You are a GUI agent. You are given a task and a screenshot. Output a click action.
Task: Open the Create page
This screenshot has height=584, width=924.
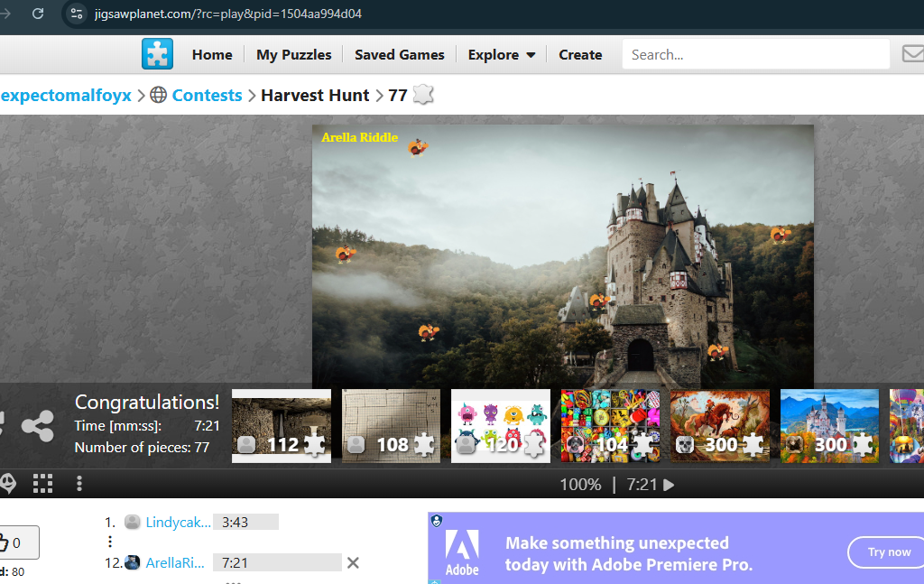tap(580, 55)
